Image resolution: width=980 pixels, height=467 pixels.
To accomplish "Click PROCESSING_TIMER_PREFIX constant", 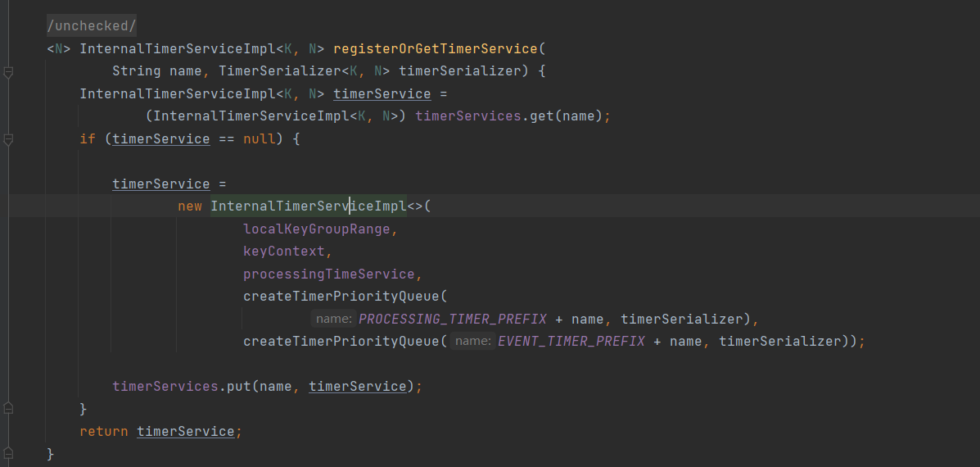I will pos(453,319).
